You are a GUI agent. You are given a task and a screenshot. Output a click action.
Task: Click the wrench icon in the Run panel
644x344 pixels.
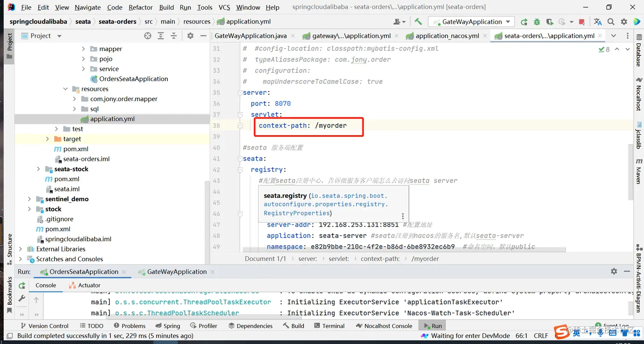click(x=22, y=299)
